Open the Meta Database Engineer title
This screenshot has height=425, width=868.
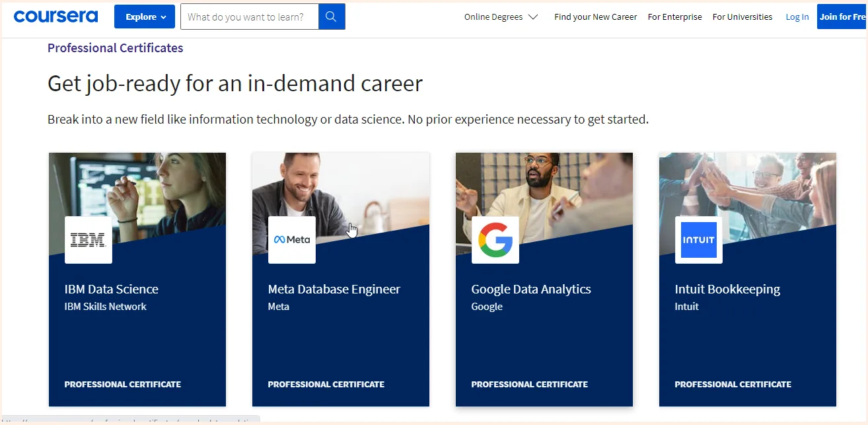pyautogui.click(x=334, y=290)
